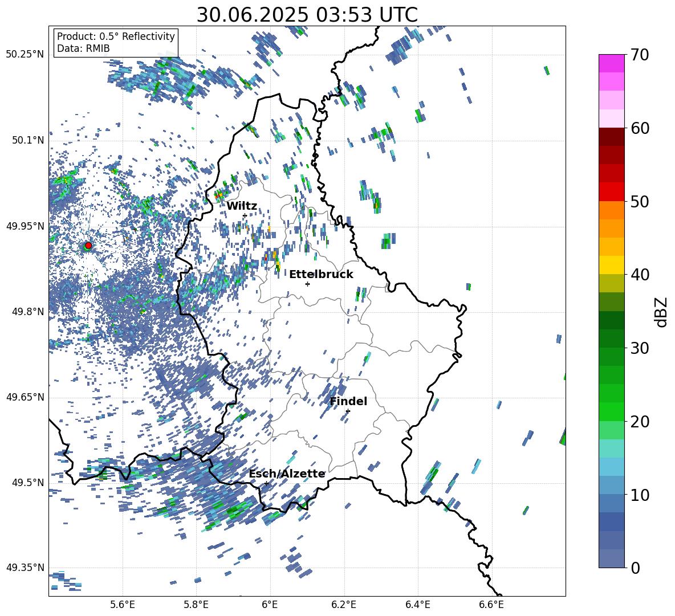
Task: Click the 49.35°N latitude label
Action: click(x=25, y=568)
